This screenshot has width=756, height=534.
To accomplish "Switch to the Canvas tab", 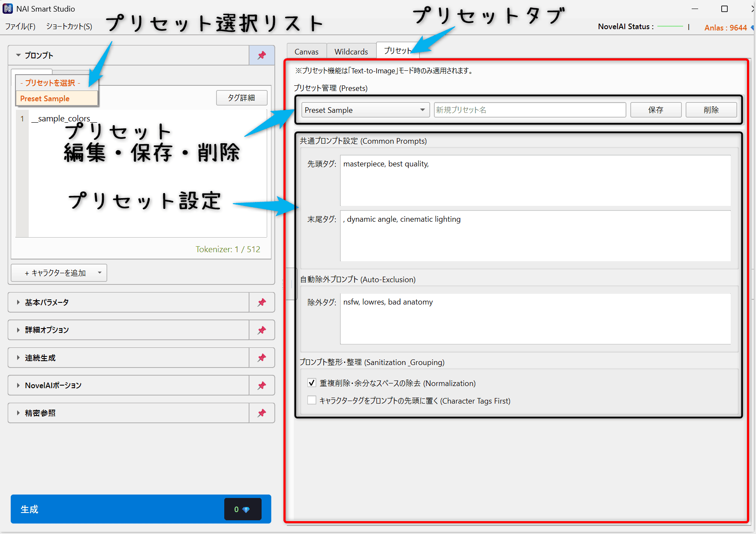I will tap(306, 51).
